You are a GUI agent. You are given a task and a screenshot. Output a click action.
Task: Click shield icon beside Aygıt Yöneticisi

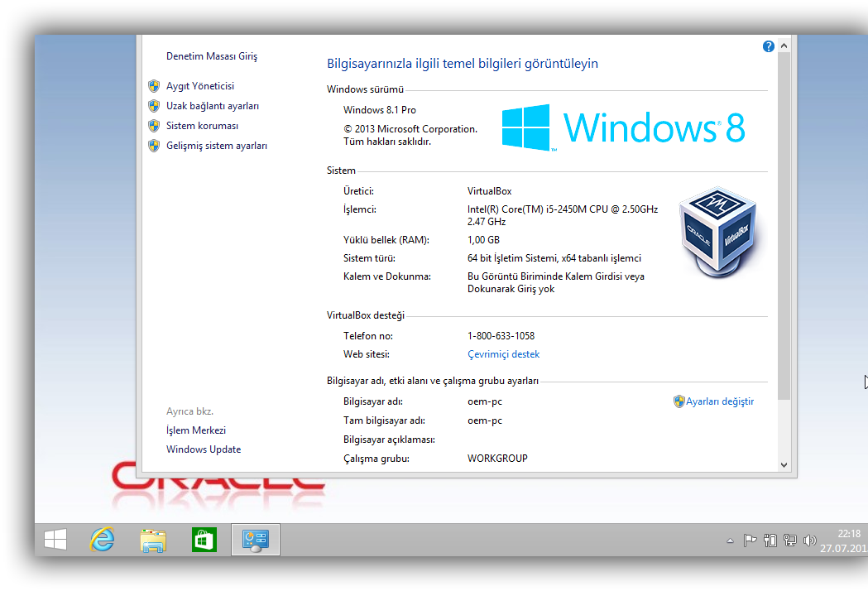point(154,86)
